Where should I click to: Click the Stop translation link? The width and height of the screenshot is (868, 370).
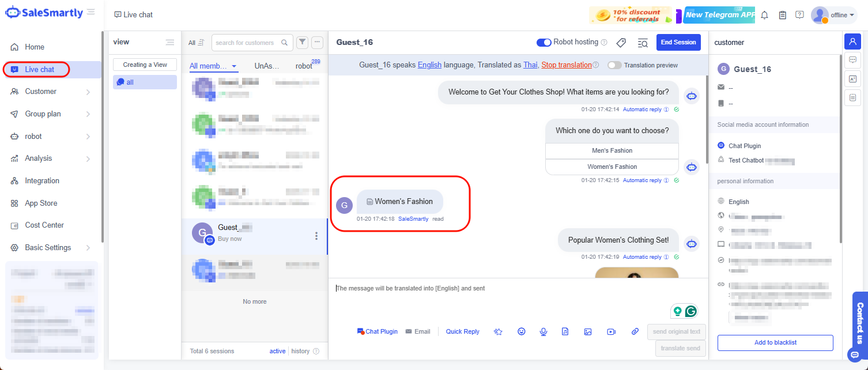click(566, 65)
